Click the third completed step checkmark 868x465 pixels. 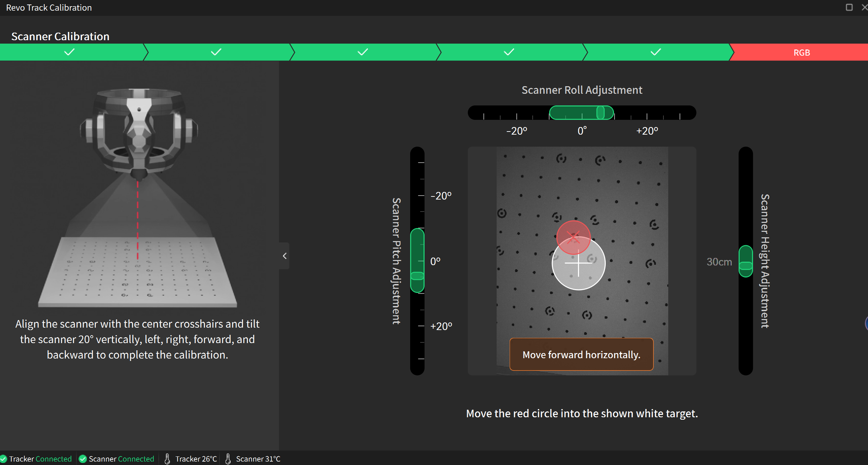tap(363, 52)
